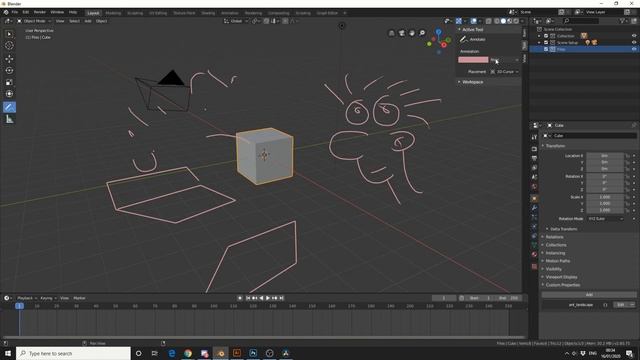Image resolution: width=640 pixels, height=360 pixels.
Task: Open the timeline Playback menu
Action: click(x=26, y=298)
